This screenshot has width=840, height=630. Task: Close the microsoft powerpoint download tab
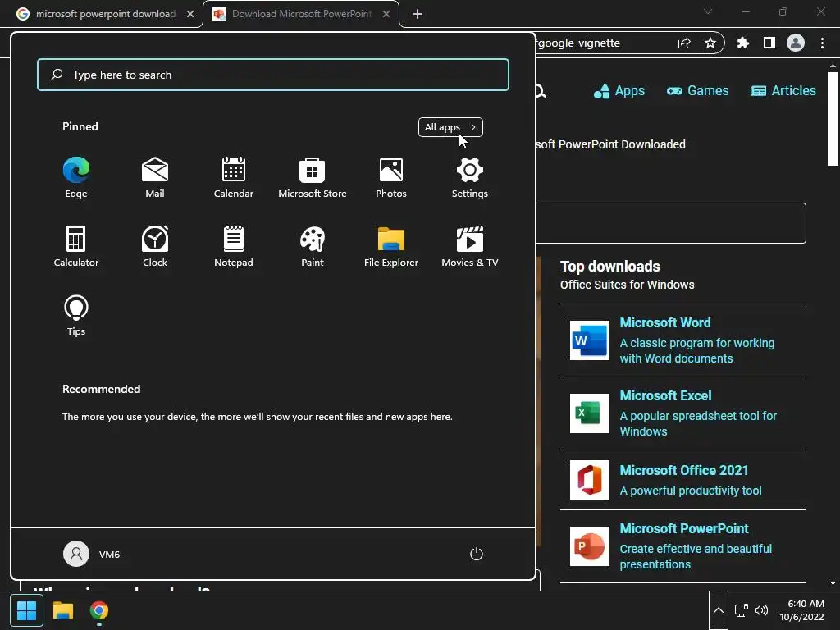190,14
